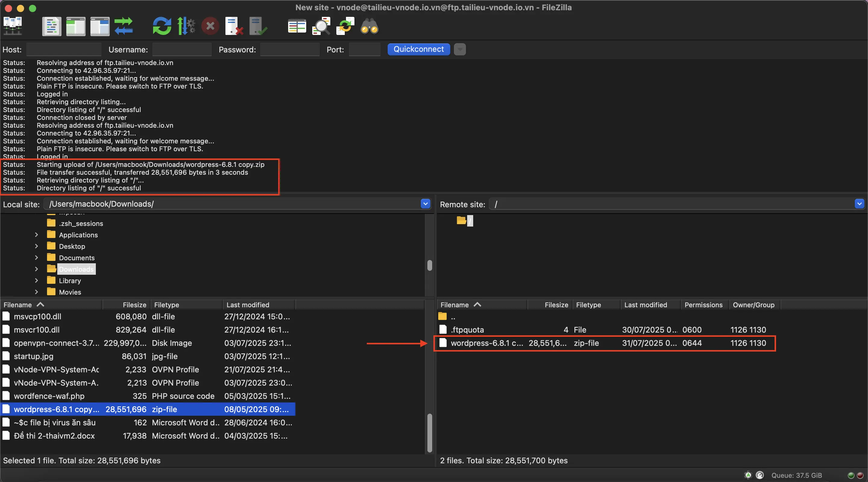Click the speed limits icon in status bar

pos(759,475)
